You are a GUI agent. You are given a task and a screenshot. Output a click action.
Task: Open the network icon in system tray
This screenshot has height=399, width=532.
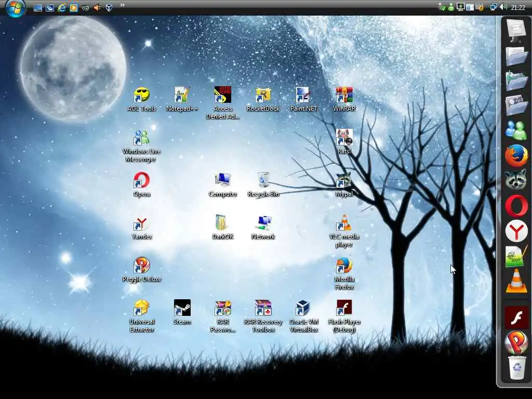pyautogui.click(x=494, y=7)
